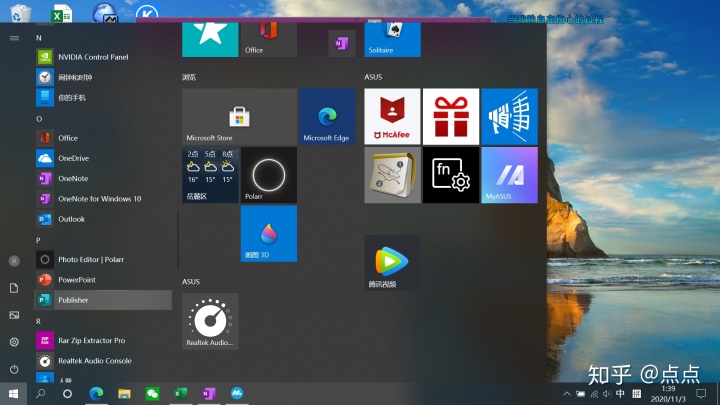Jump to letter O index header
Image resolution: width=720 pixels, height=405 pixels.
click(39, 119)
